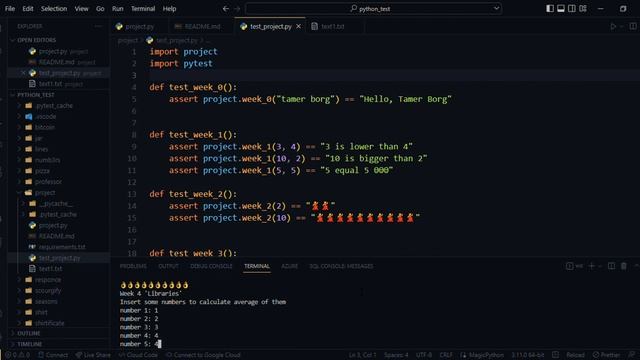Image resolution: width=640 pixels, height=360 pixels.
Task: Toggle the primary sidebar layout icon
Action: (x=550, y=9)
